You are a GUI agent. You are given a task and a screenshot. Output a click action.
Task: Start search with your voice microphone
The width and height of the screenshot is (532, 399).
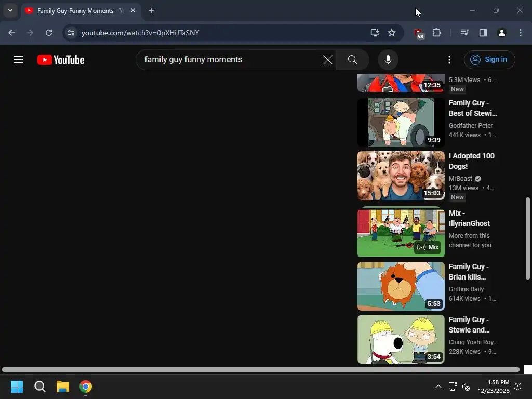[388, 60]
